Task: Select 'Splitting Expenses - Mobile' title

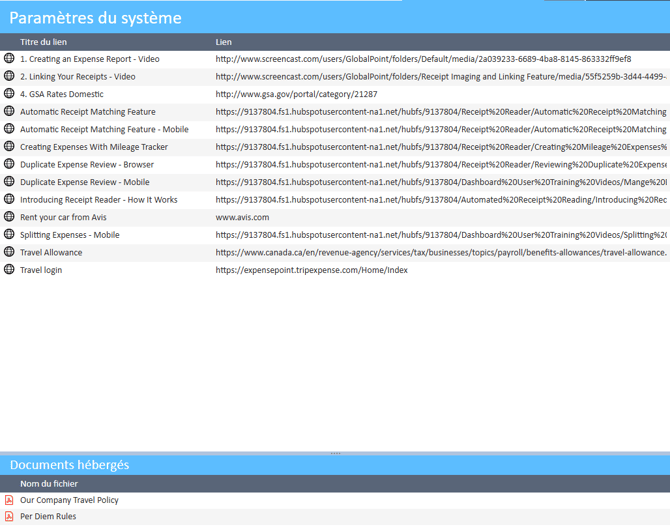Action: pos(70,235)
